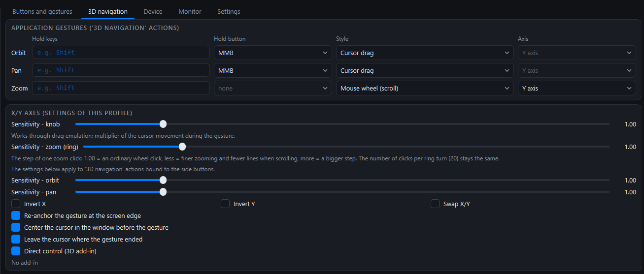The height and width of the screenshot is (274, 644).
Task: Toggle Leave the cursor where the gesture ended
Action: click(x=16, y=239)
